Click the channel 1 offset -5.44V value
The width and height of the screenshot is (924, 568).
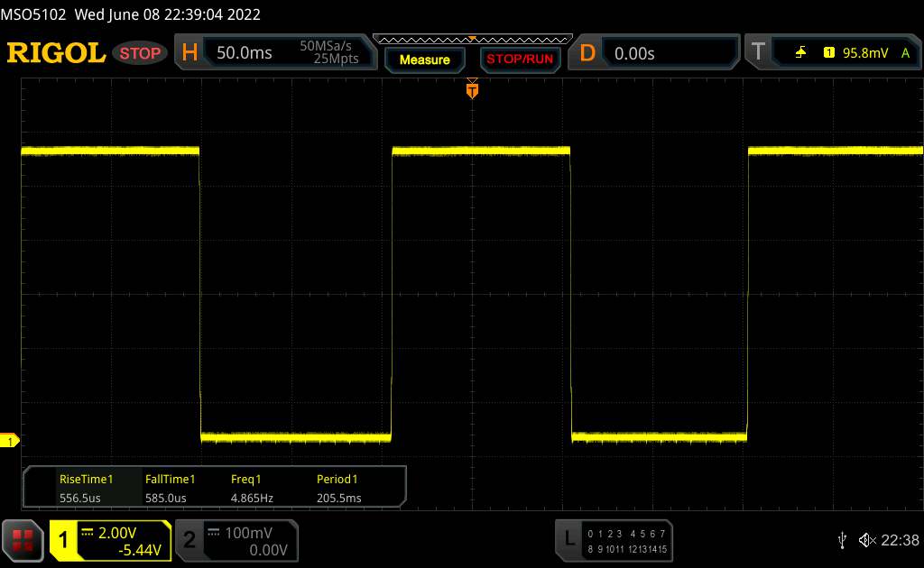coord(140,550)
